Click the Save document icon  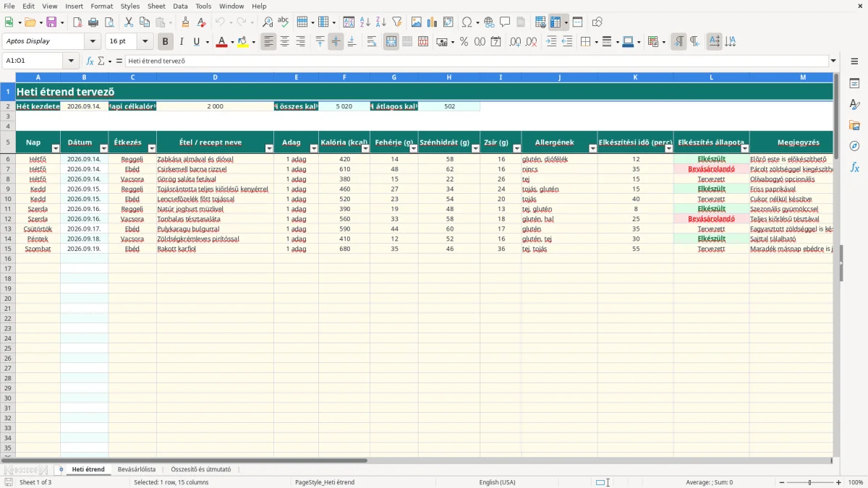(51, 22)
